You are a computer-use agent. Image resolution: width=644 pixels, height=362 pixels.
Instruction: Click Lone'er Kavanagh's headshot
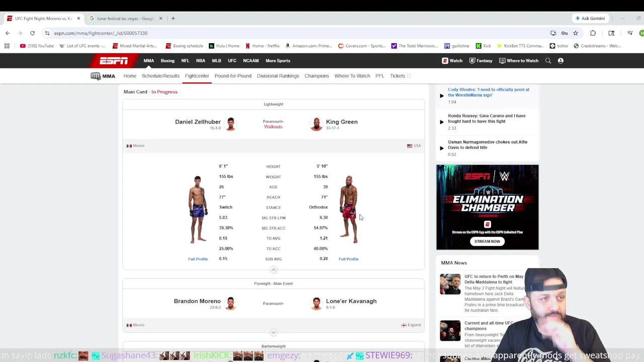(316, 303)
